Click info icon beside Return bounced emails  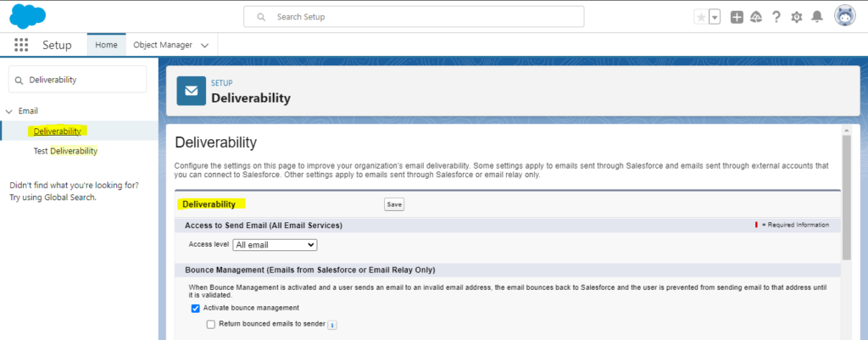(x=332, y=325)
